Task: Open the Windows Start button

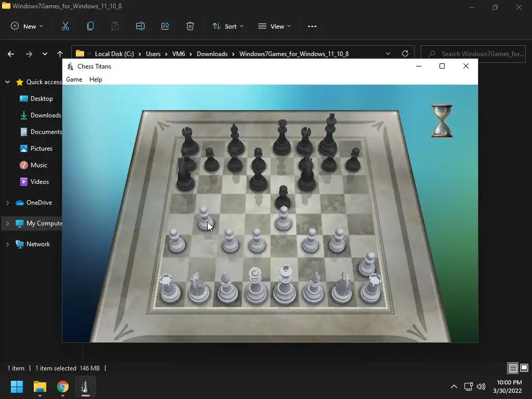Action: (17, 387)
